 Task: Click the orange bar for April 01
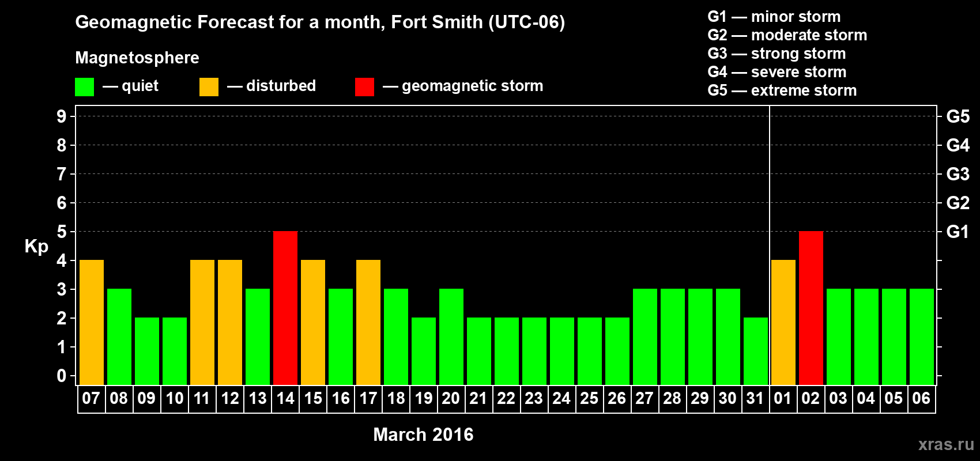pos(783,322)
